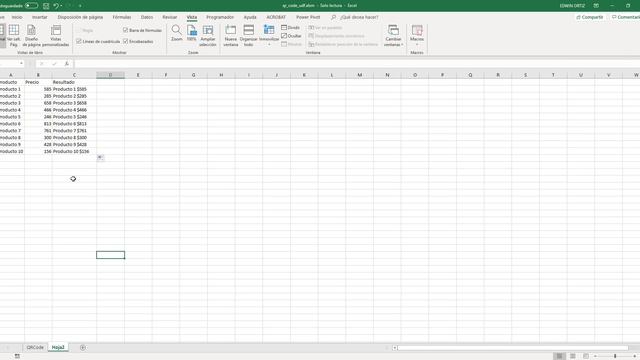Click the Dividir window option

click(x=291, y=28)
